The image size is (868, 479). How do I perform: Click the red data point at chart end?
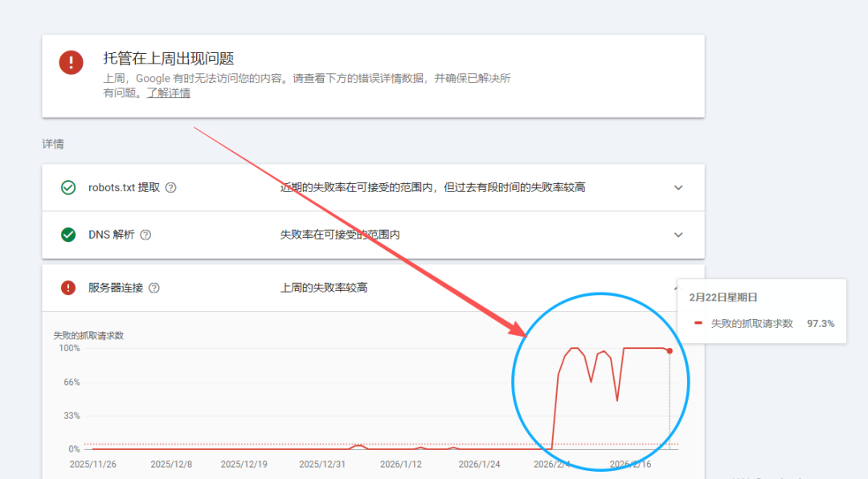pyautogui.click(x=669, y=351)
